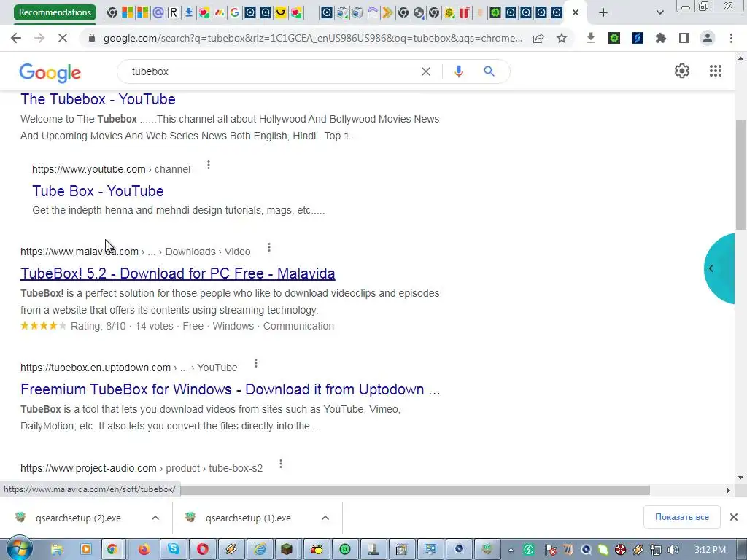Open the Windows Start menu

tap(19, 549)
